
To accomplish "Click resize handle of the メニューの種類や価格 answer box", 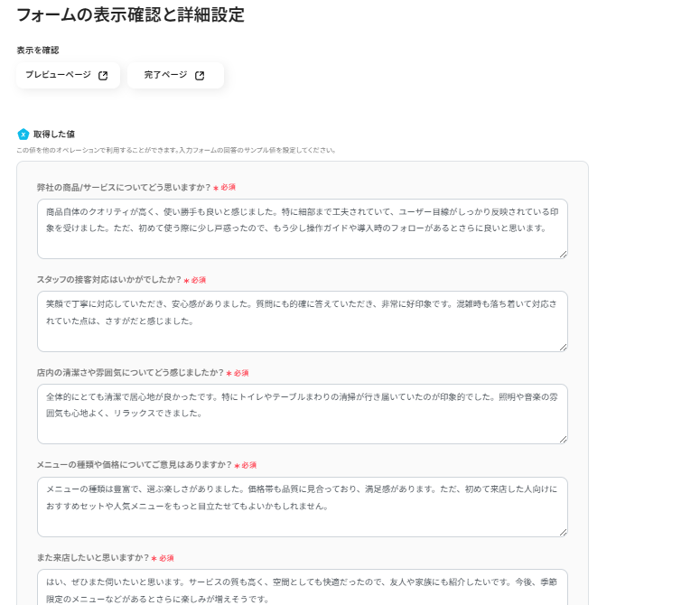I will pos(563,532).
